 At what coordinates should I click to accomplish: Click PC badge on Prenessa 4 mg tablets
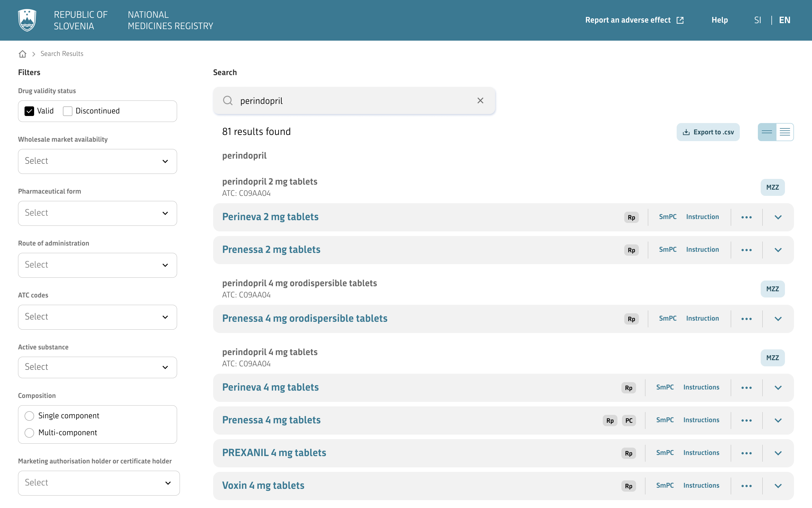pyautogui.click(x=629, y=420)
